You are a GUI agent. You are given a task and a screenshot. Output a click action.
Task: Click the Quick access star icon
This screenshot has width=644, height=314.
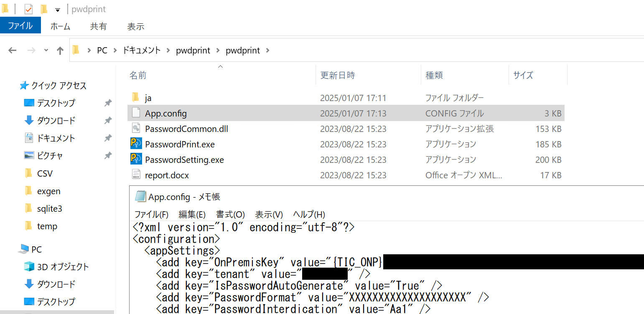24,86
